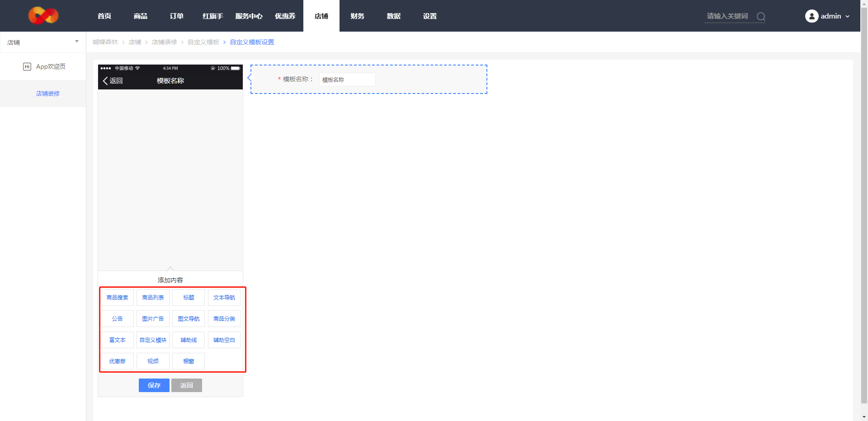
Task: Open the 服务中心 menu
Action: point(249,16)
